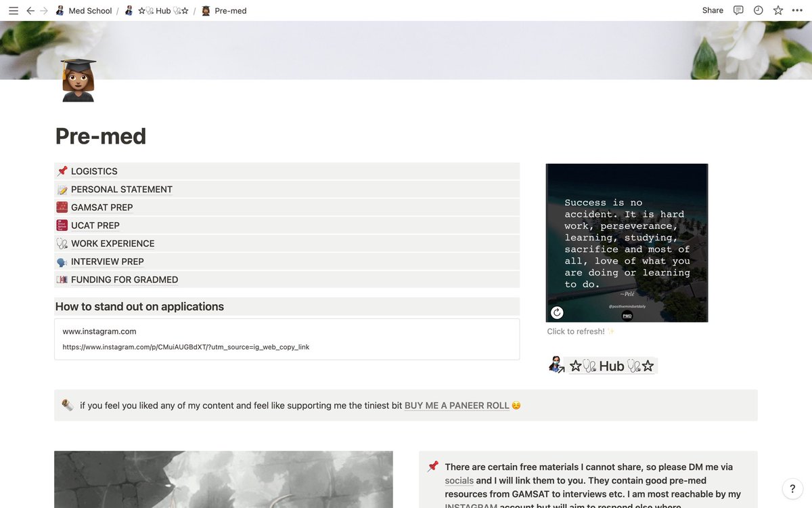
Task: Open Med School breadcrumb
Action: pyautogui.click(x=83, y=11)
